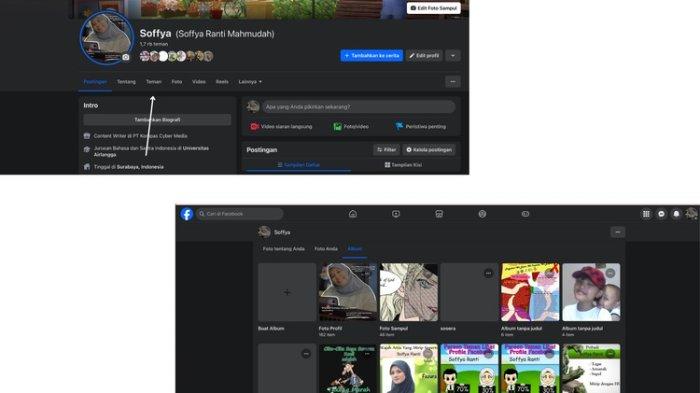Open Album tab

(x=354, y=249)
